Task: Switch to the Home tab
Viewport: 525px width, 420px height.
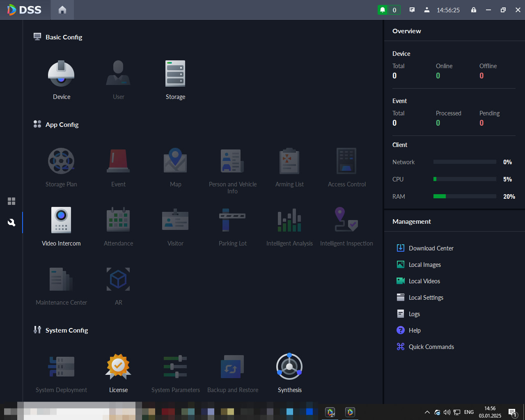Action: click(x=62, y=10)
